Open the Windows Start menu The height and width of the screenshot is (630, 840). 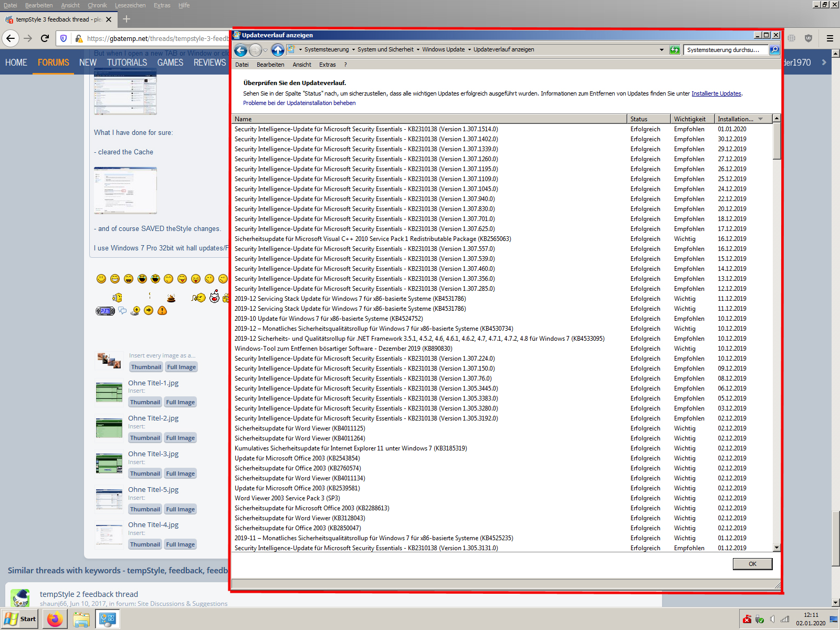point(20,619)
